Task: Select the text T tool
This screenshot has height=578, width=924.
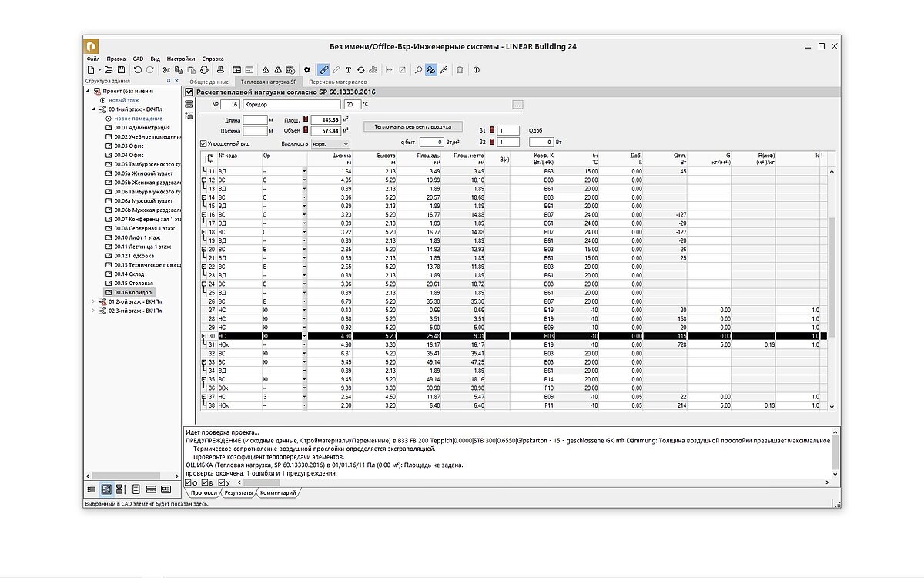Action: pyautogui.click(x=348, y=70)
